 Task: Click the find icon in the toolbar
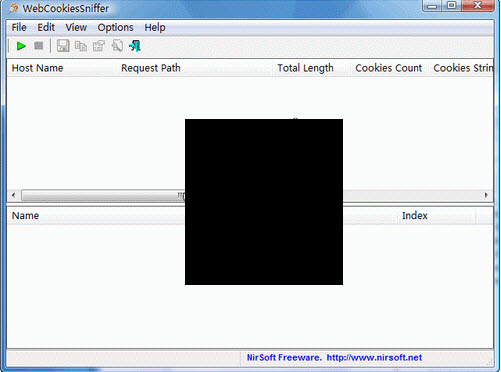point(117,46)
